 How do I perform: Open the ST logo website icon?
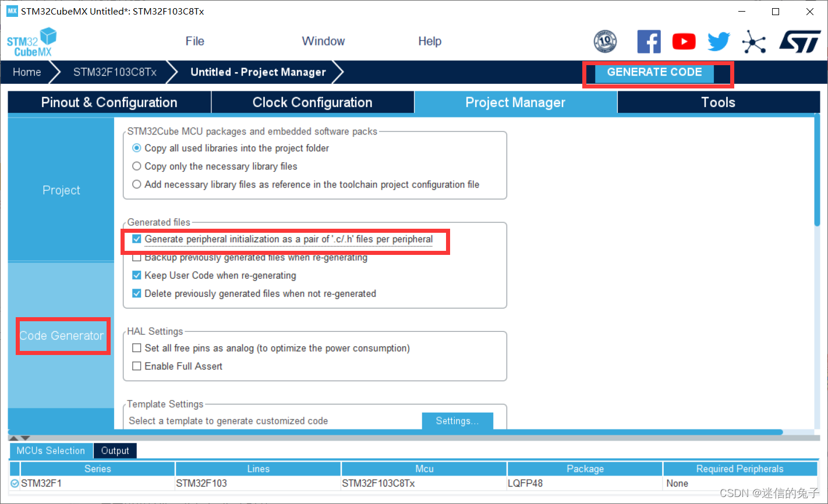click(x=799, y=41)
